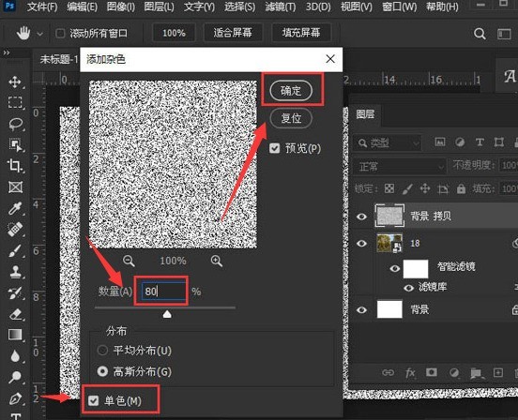The image size is (518, 420).
Task: Filter layers by adjustment layer icon
Action: click(460, 142)
